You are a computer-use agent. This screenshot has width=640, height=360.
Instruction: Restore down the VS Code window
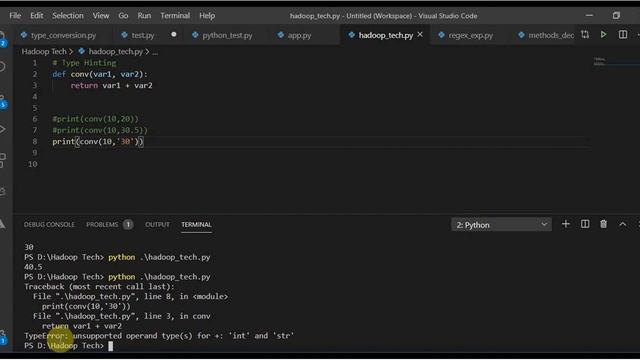tap(616, 16)
